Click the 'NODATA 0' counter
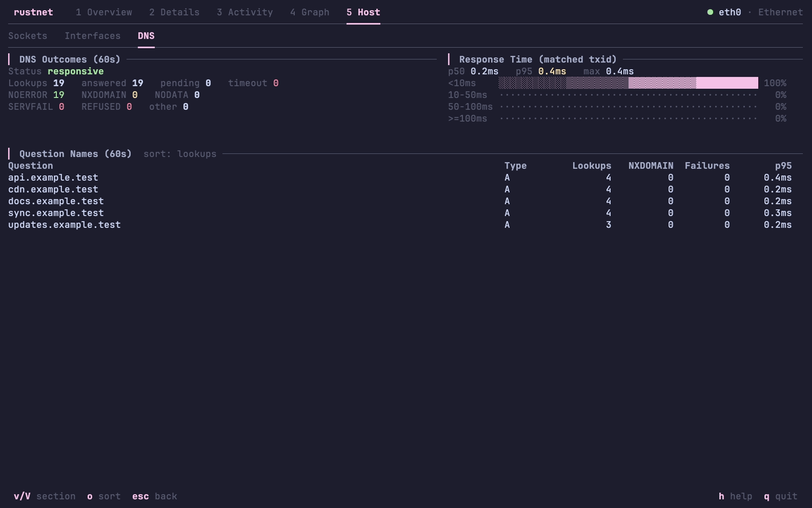The height and width of the screenshot is (508, 812). [x=177, y=95]
